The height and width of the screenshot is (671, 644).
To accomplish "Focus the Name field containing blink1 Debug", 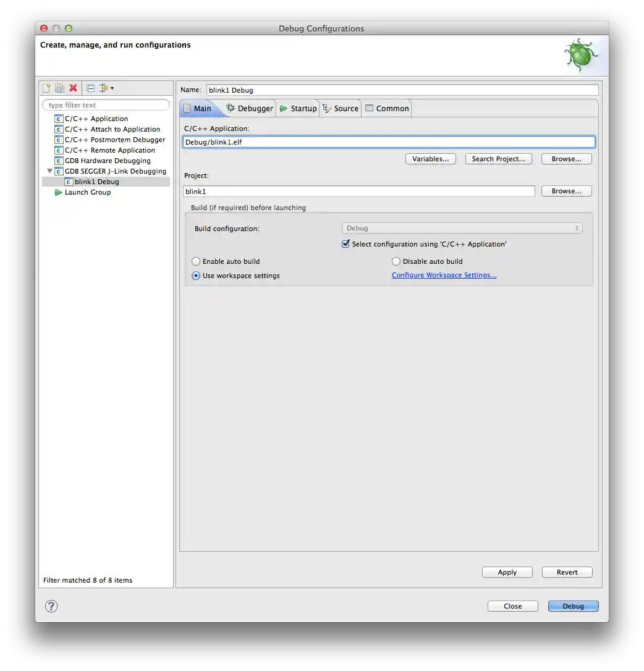I will pos(402,90).
